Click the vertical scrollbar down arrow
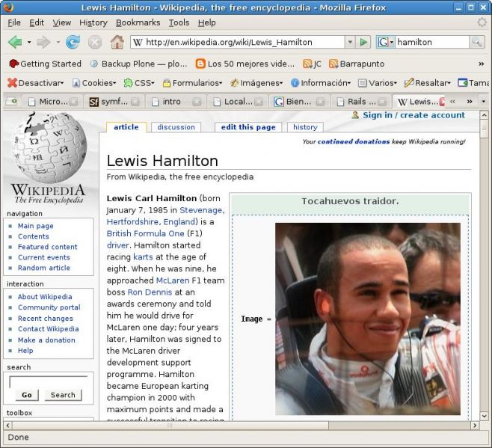 pyautogui.click(x=484, y=416)
